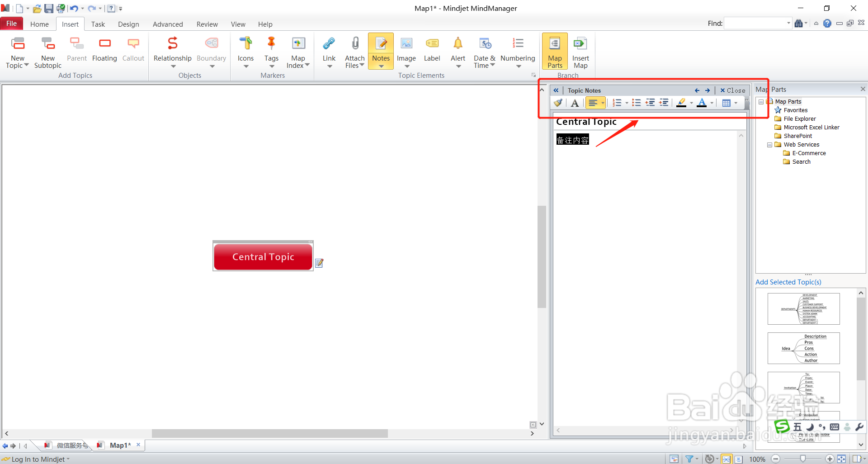Insert a New Topic
868x464 pixels.
pos(18,52)
